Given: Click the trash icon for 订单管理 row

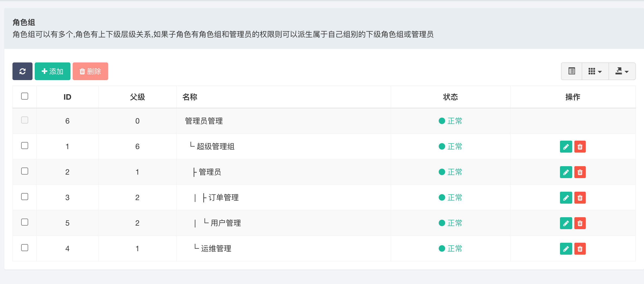Looking at the screenshot, I should pyautogui.click(x=580, y=197).
